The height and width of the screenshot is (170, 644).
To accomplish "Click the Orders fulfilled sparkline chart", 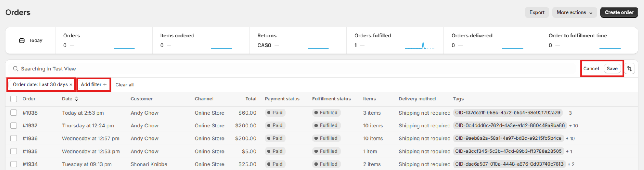I will click(x=419, y=45).
